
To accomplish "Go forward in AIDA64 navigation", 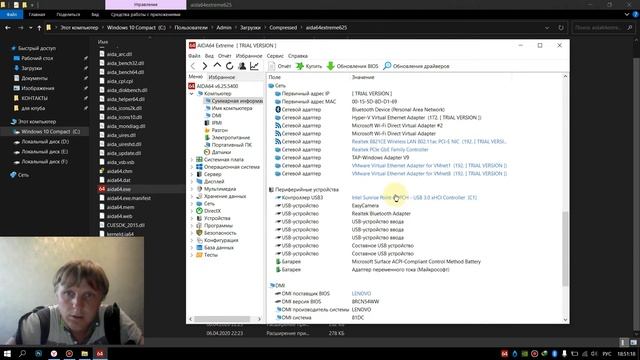I will (x=205, y=66).
